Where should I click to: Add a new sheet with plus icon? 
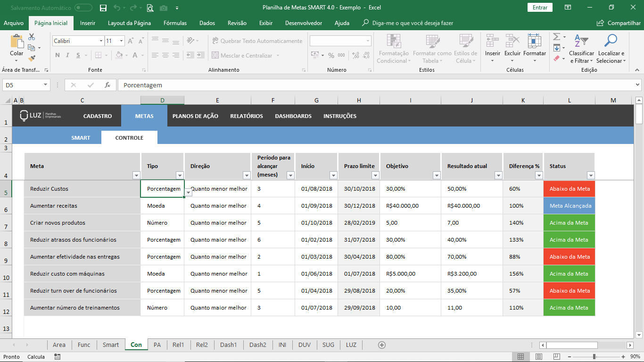pyautogui.click(x=382, y=345)
